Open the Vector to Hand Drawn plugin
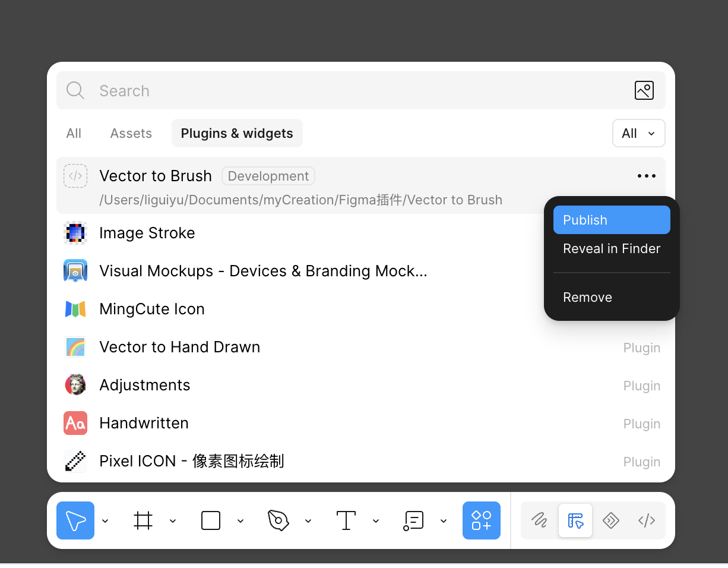This screenshot has height=568, width=728. (361, 347)
